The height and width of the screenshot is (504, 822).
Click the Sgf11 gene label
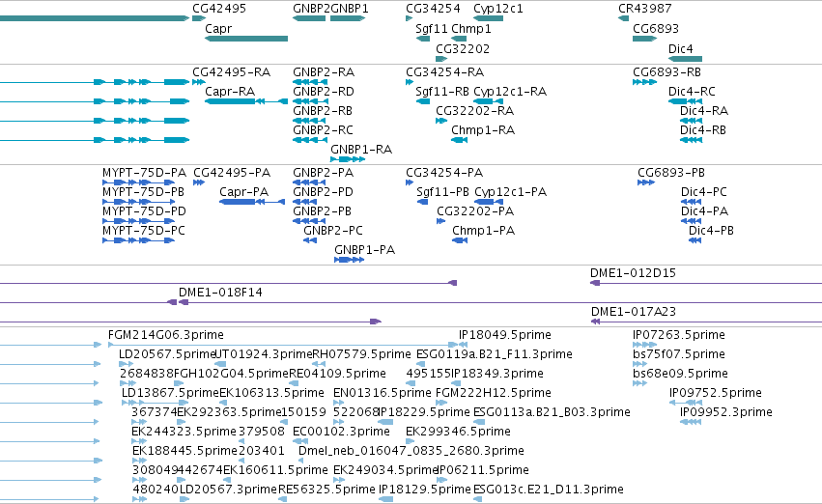click(x=432, y=29)
